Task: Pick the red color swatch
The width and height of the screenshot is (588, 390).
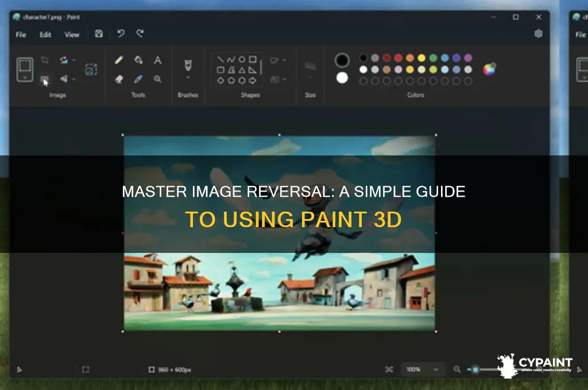Action: (x=399, y=58)
